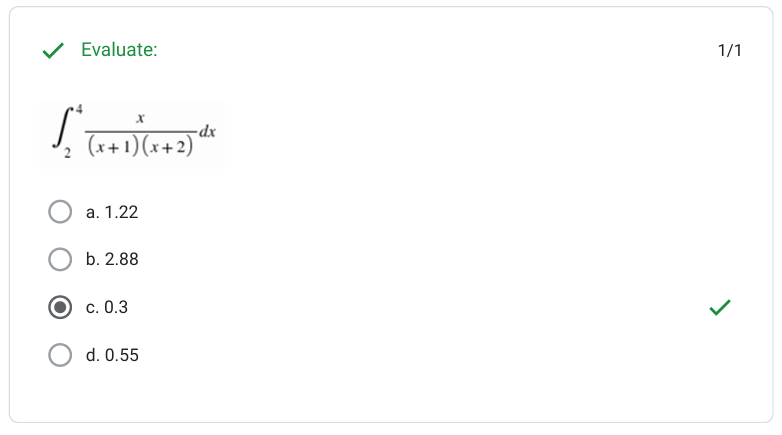Click the "dx" in the integral expression
Image resolution: width=782 pixels, height=435 pixels.
point(207,132)
